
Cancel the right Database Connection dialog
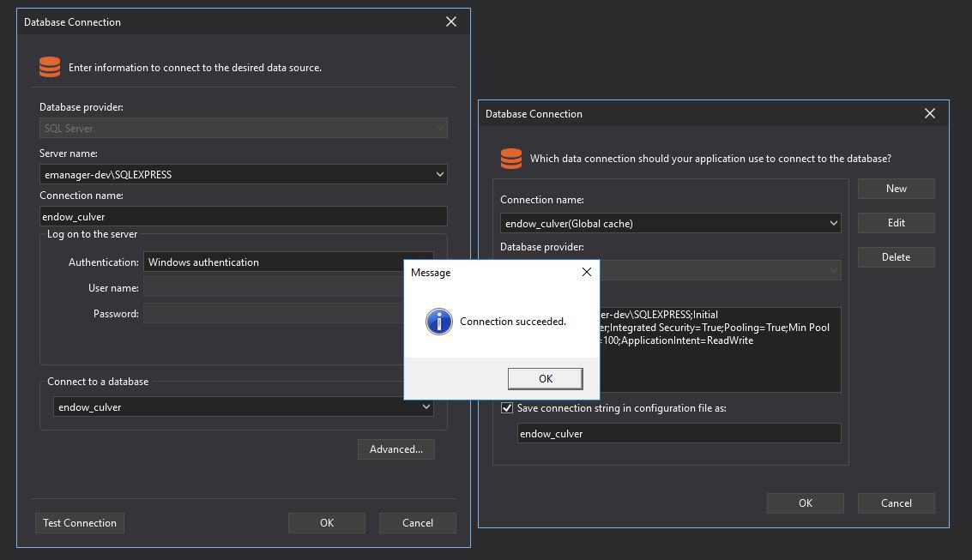[896, 503]
